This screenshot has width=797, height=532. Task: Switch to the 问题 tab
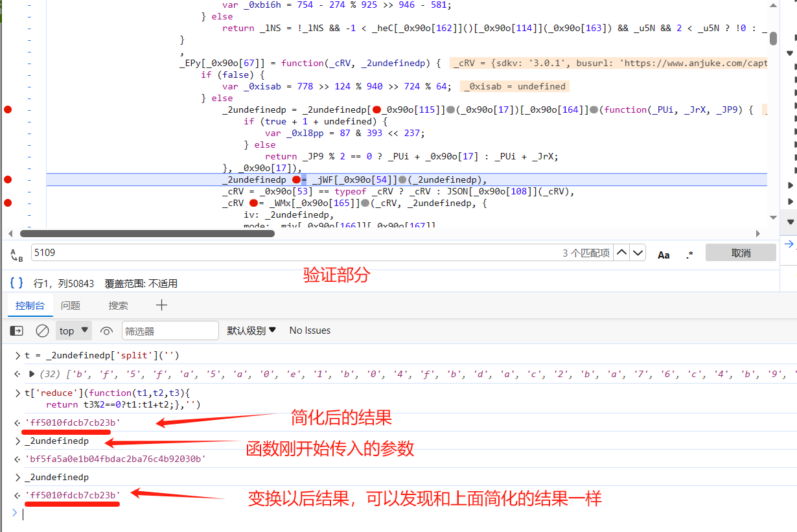[x=71, y=305]
